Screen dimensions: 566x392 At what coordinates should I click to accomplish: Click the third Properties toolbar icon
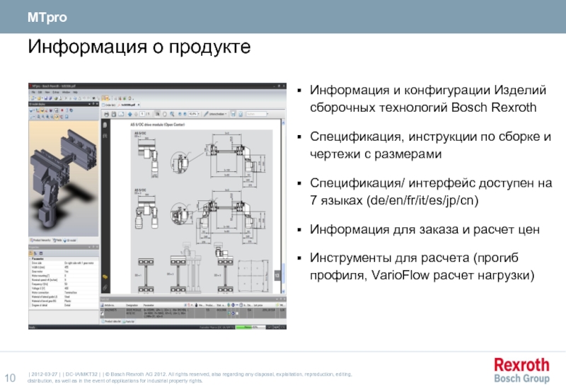point(41,253)
